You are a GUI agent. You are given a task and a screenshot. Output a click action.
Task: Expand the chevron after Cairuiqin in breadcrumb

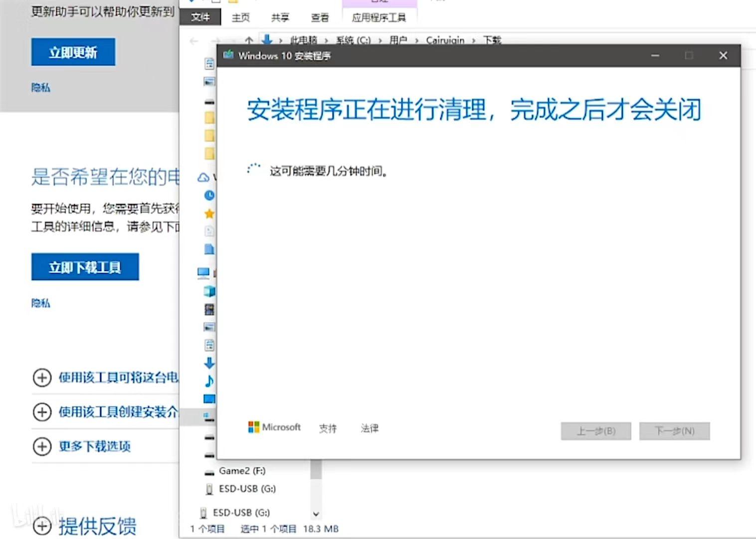tap(474, 40)
